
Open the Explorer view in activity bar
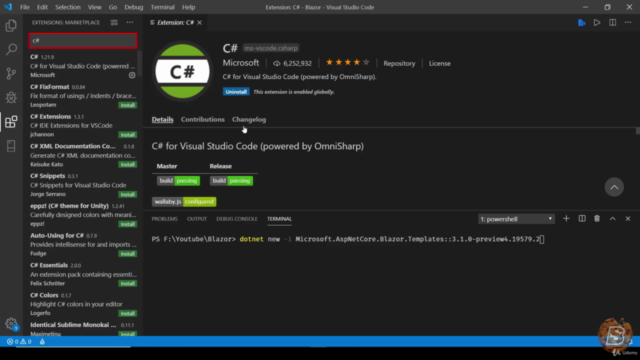11,25
